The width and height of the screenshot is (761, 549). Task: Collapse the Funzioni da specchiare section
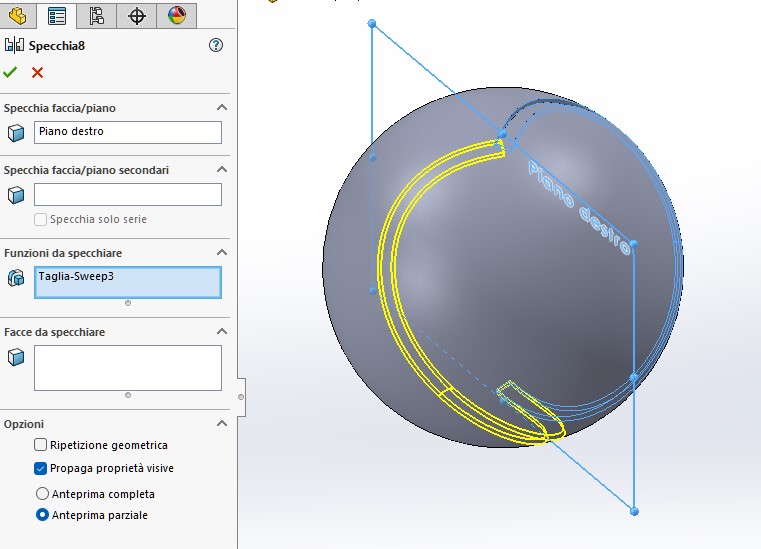(222, 254)
